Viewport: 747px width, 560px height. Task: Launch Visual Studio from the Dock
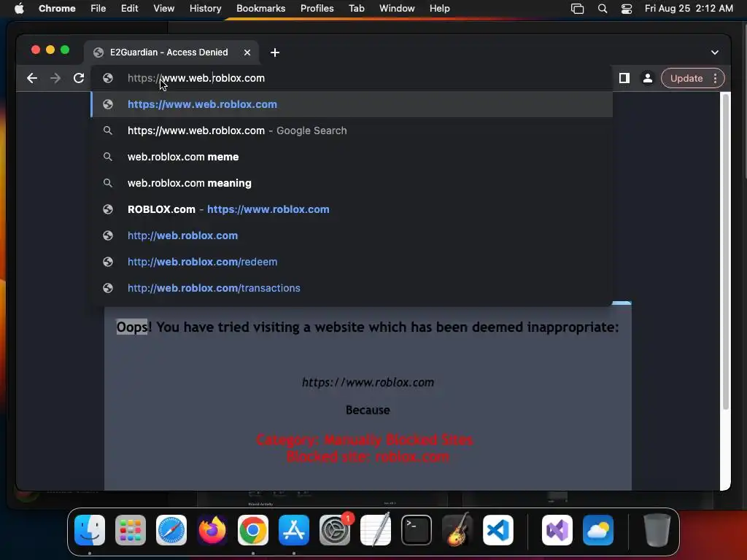557,530
